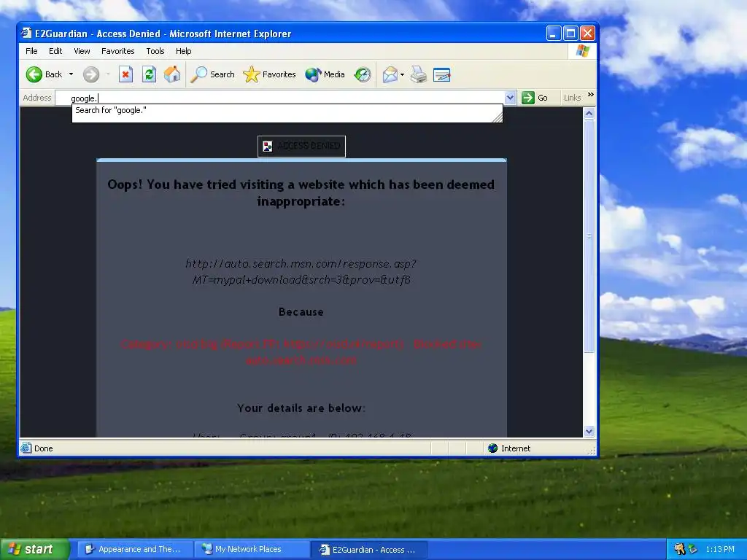Expand the Mail button dropdown arrow

tap(403, 74)
